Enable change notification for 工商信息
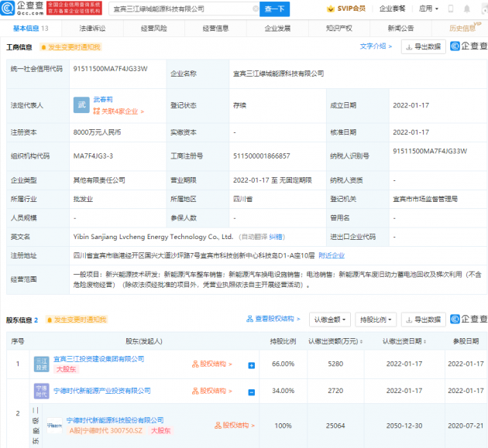This screenshot has height=448, width=488. (x=70, y=47)
